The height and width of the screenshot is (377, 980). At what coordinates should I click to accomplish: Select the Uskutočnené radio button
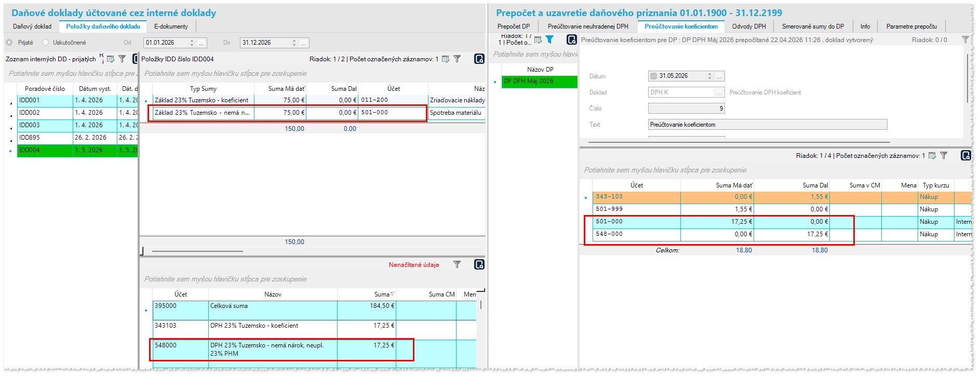pyautogui.click(x=46, y=43)
